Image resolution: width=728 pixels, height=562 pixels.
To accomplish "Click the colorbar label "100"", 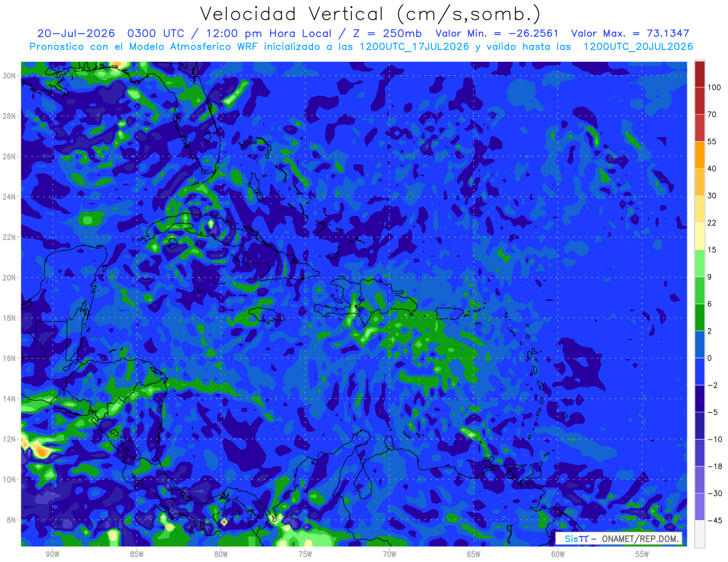I will tap(714, 87).
